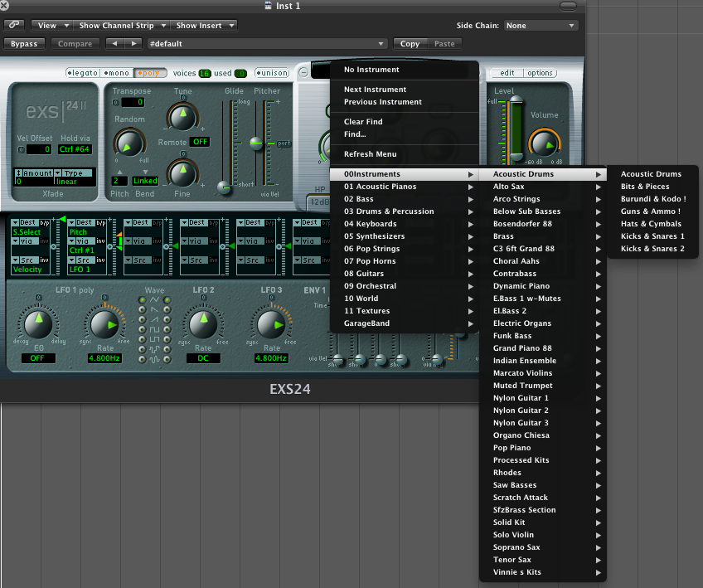Click the Copy button
Viewport: 703px width, 588px height.
[x=410, y=43]
